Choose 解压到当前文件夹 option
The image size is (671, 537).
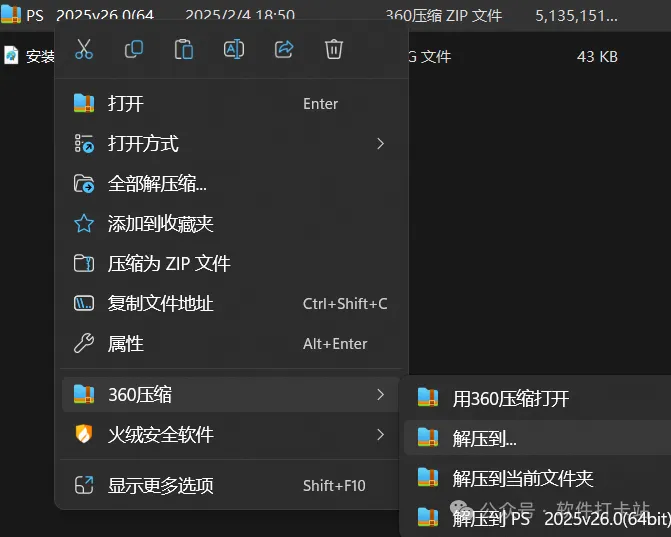tap(537, 478)
